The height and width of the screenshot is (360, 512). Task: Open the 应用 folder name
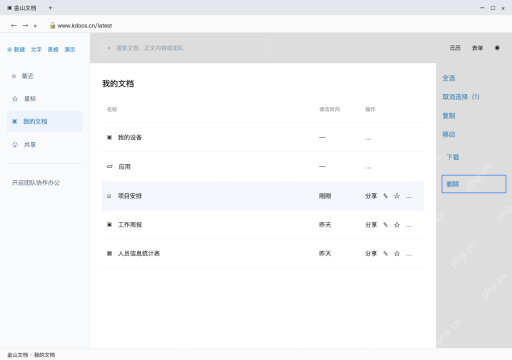(125, 167)
